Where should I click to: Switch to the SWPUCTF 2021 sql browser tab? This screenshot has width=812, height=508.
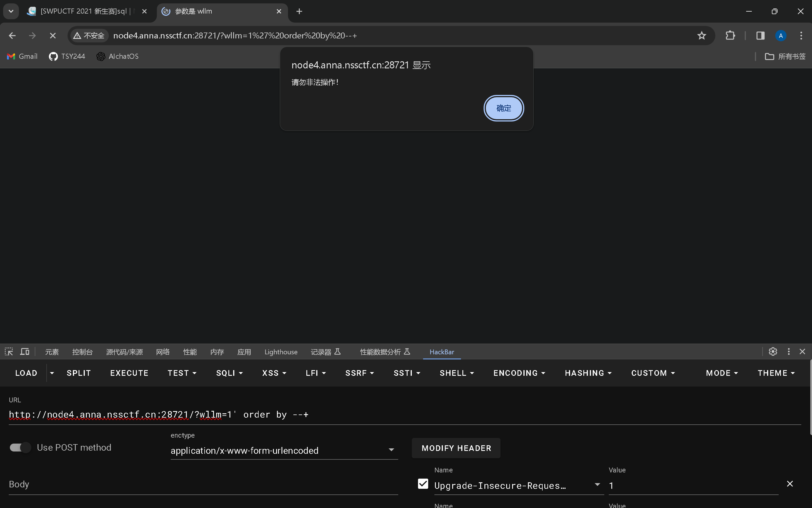pos(83,11)
